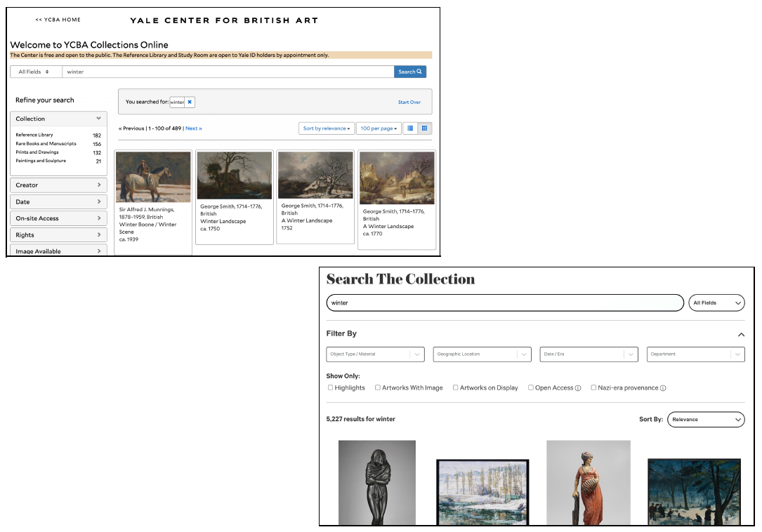
Task: Click the Start Over link
Action: (409, 102)
